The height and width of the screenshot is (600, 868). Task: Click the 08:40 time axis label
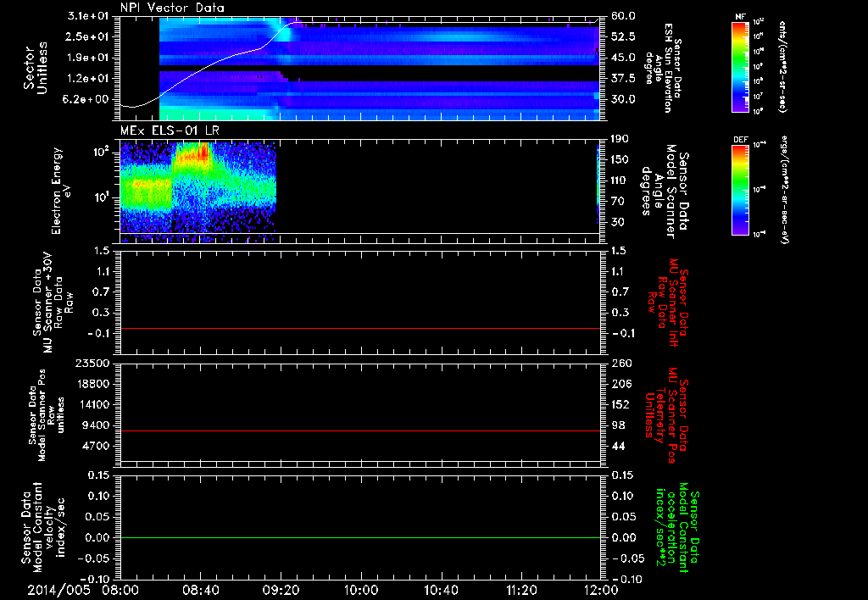(200, 590)
